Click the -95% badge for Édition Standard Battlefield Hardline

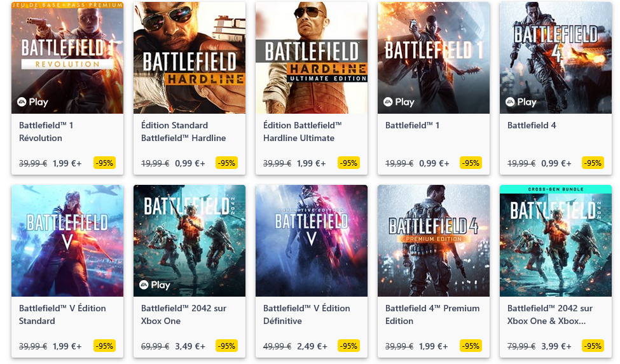click(226, 163)
